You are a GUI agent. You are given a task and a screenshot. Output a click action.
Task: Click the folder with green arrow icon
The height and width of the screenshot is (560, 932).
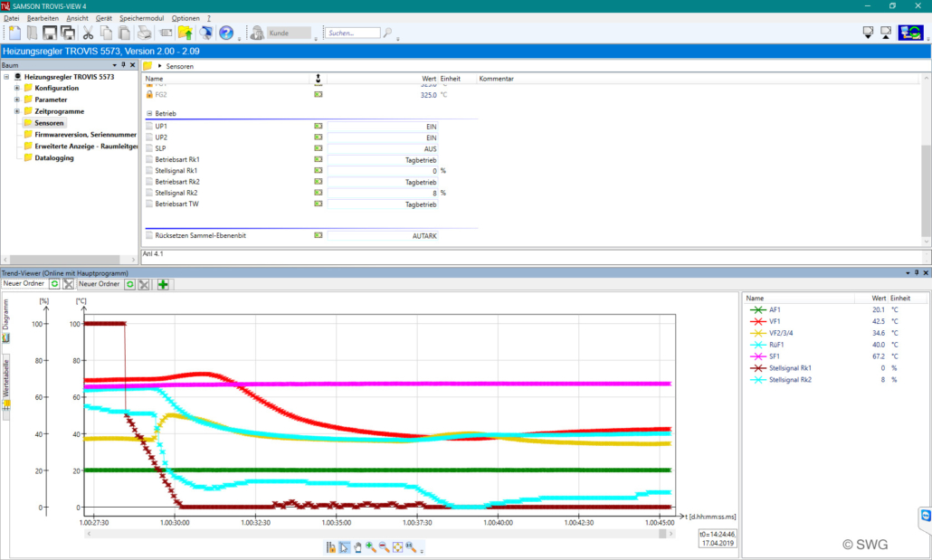click(185, 33)
